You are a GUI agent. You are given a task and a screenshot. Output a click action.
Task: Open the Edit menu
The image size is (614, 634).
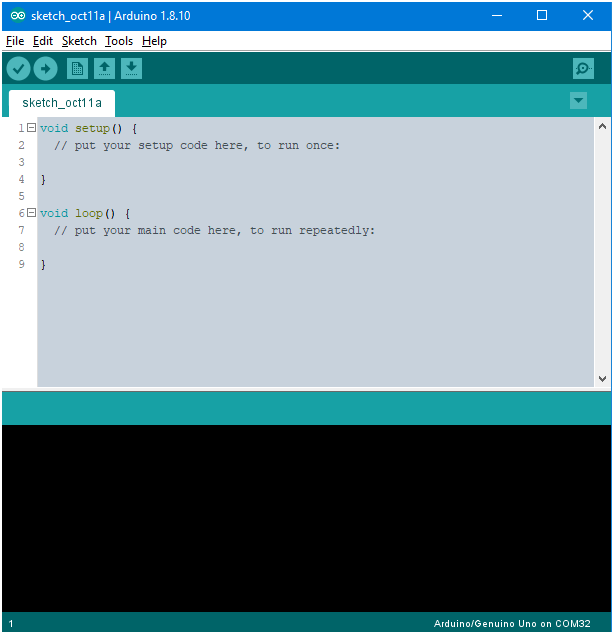pyautogui.click(x=43, y=41)
